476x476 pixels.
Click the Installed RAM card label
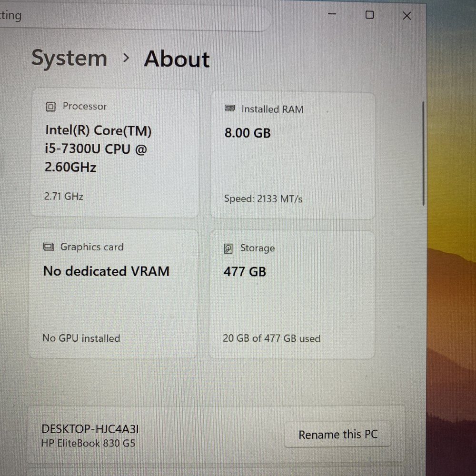click(272, 109)
